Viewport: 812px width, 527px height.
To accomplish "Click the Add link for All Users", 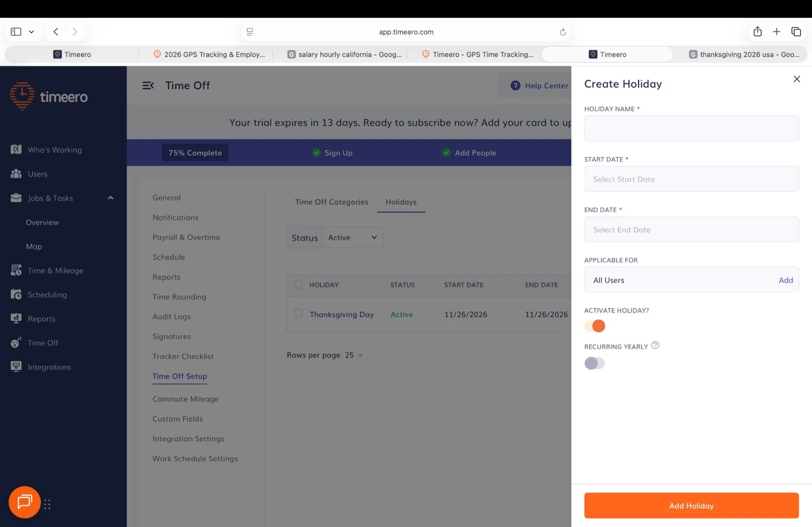I will 786,280.
